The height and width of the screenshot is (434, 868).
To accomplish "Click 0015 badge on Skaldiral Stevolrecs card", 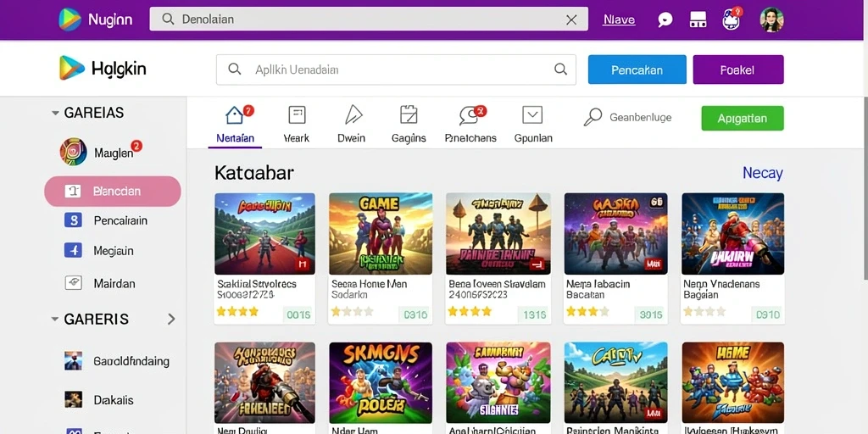I will tap(298, 315).
